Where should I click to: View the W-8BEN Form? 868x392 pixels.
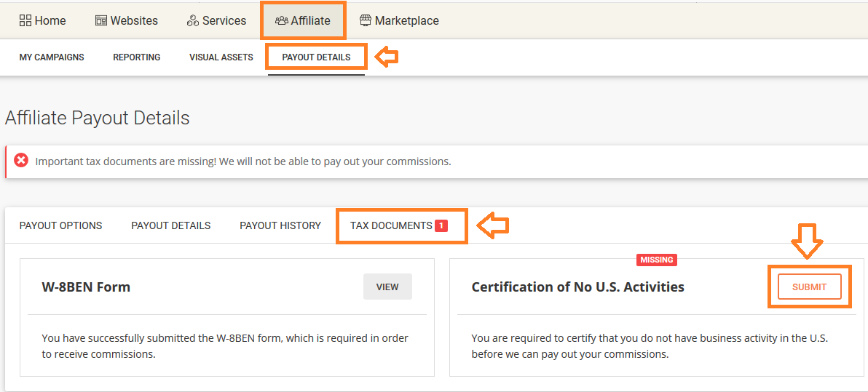[x=387, y=287]
